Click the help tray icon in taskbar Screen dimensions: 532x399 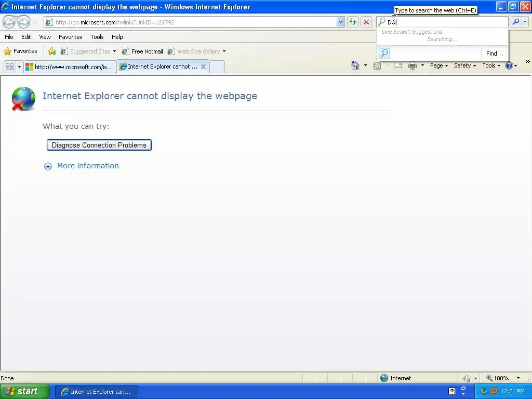click(x=451, y=391)
